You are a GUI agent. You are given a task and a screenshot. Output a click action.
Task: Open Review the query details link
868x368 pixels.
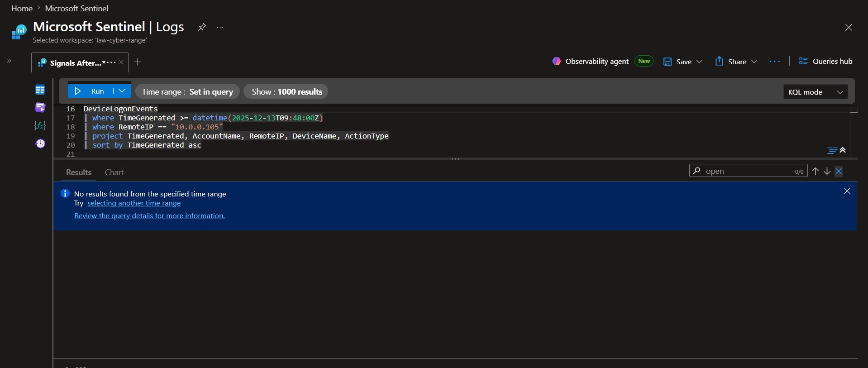[x=149, y=216]
